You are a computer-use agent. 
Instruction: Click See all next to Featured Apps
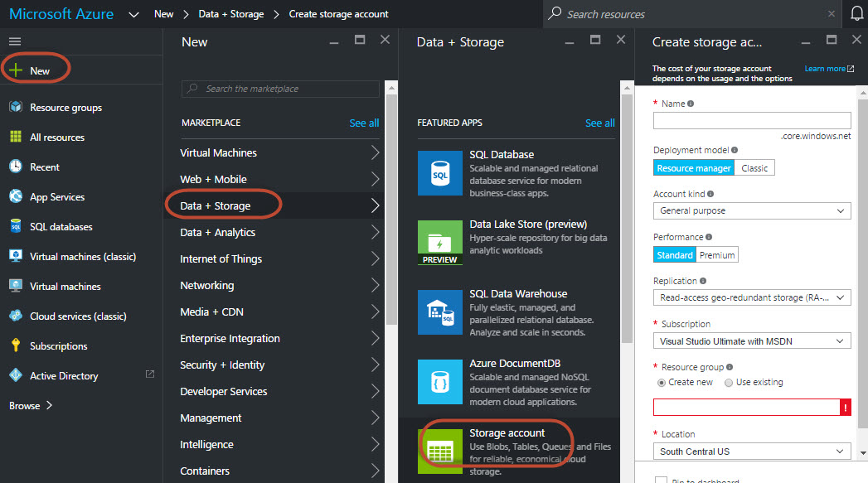[599, 123]
